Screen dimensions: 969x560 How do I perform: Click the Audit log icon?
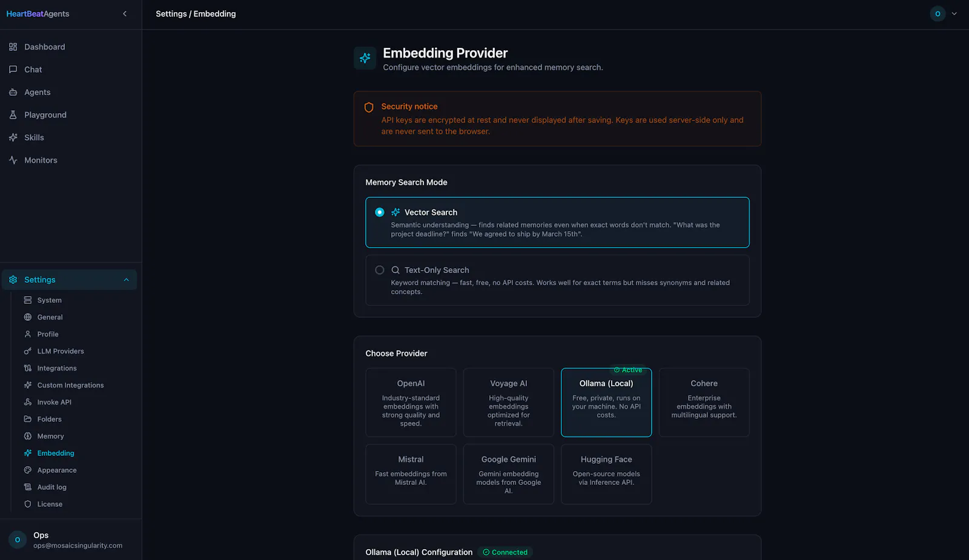27,487
